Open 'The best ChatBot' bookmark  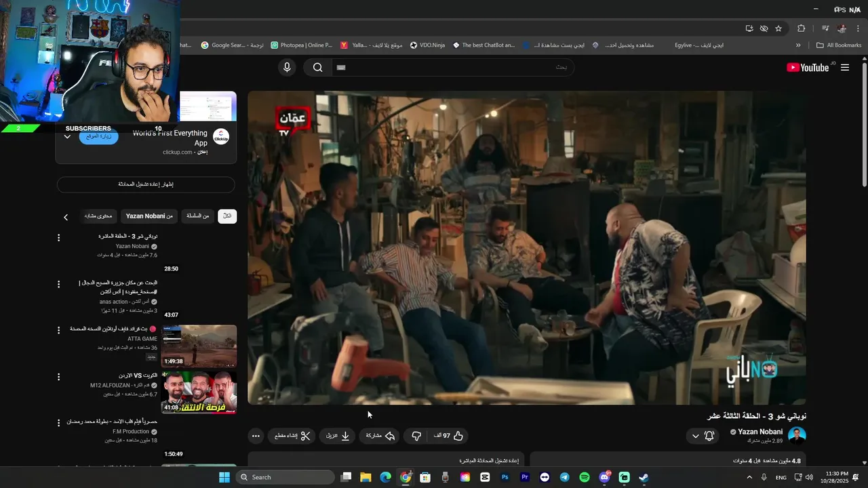[484, 45]
